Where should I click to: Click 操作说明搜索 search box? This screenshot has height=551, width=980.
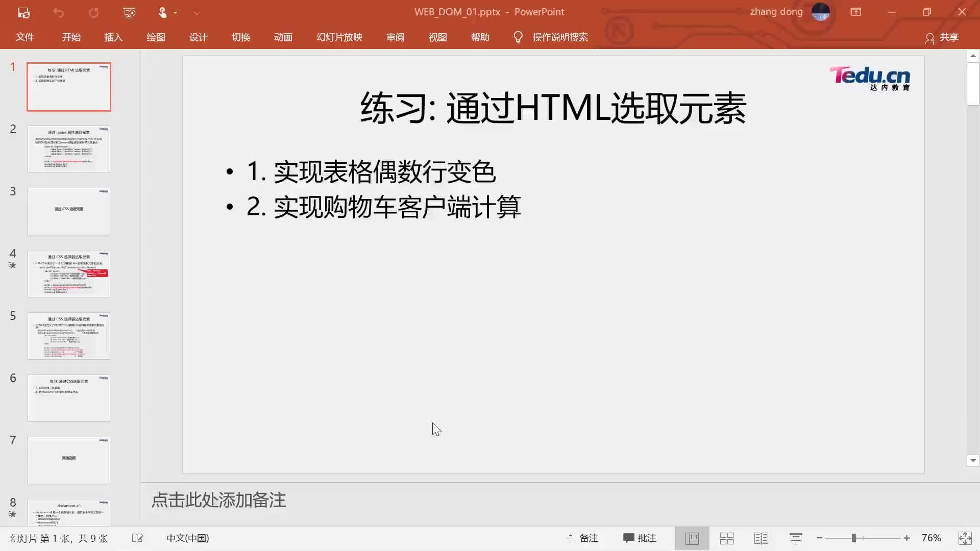click(560, 37)
